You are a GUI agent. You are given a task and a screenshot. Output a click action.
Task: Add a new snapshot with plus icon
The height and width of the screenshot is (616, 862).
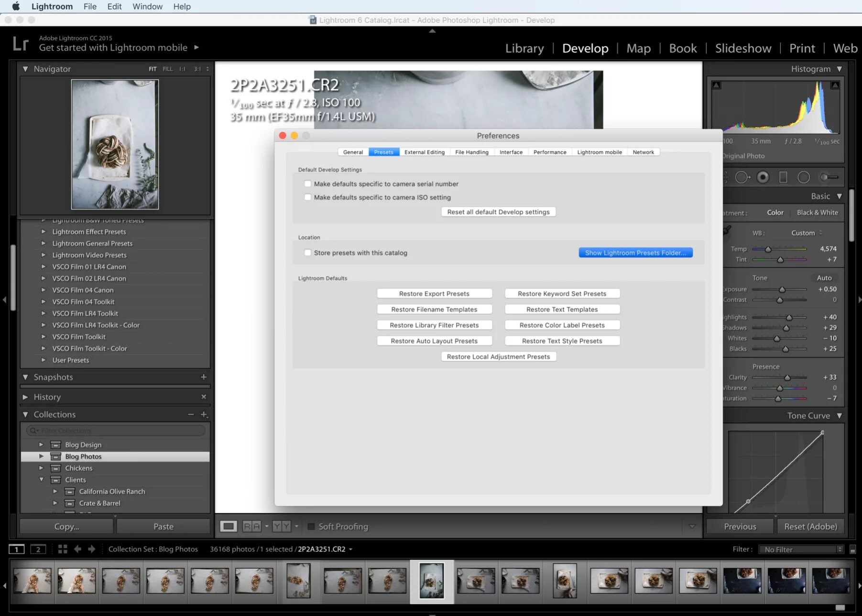(x=204, y=377)
